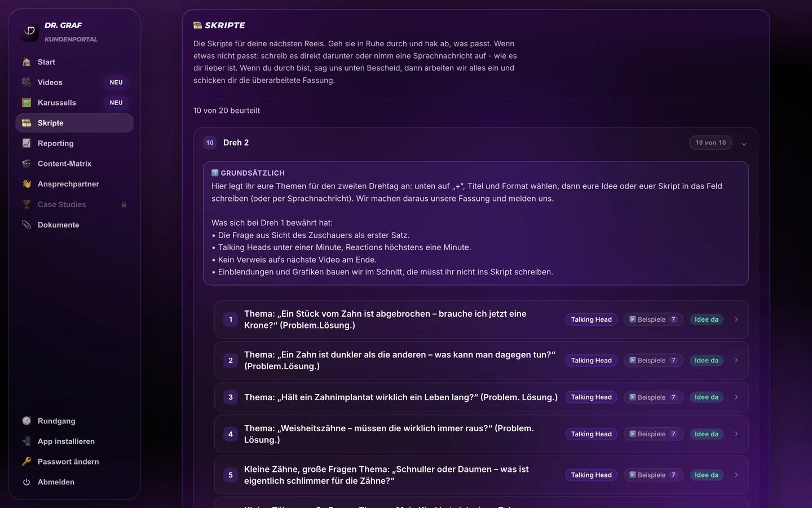Image resolution: width=812 pixels, height=508 pixels.
Task: Expand script 4 about Weisheitszähne
Action: (736, 434)
